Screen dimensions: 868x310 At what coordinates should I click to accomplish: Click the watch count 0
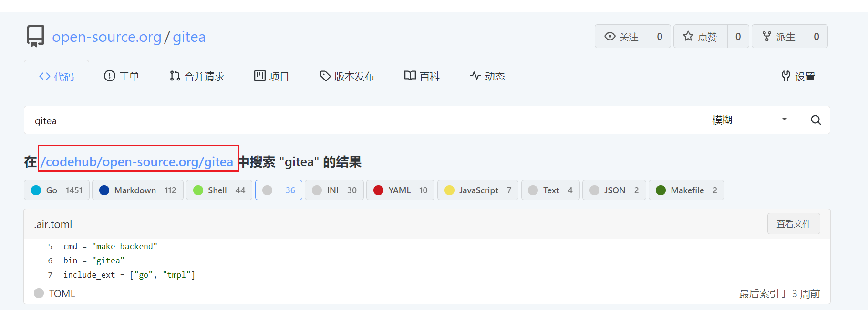[x=660, y=36]
